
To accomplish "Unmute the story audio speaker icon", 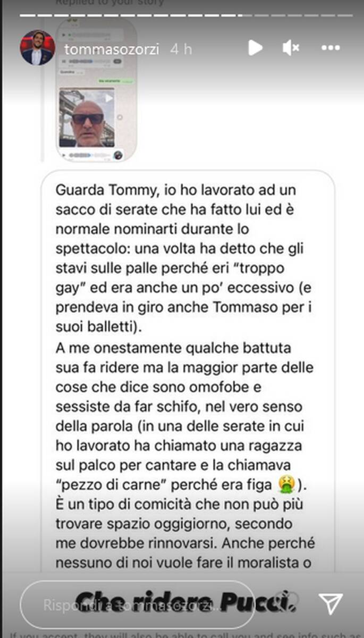I will (291, 48).
